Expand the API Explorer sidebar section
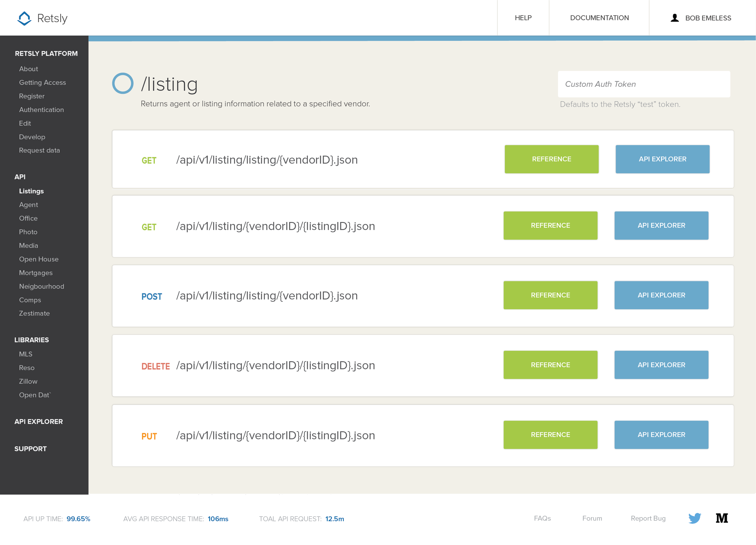The width and height of the screenshot is (756, 545). 39,421
